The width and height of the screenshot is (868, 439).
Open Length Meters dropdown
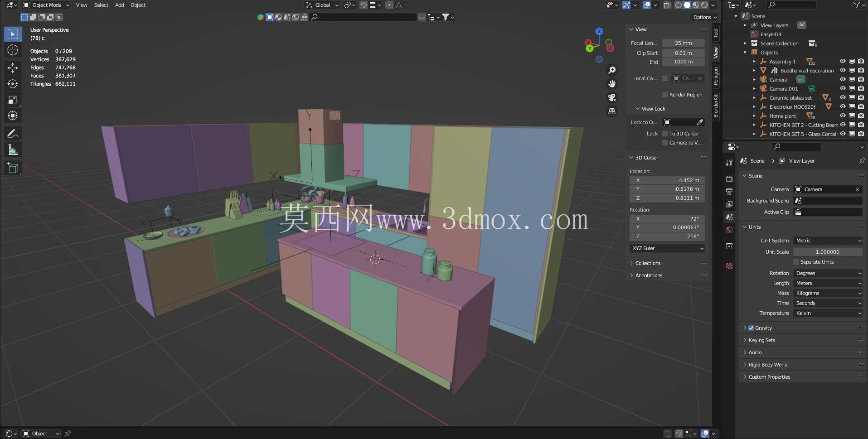pos(828,283)
